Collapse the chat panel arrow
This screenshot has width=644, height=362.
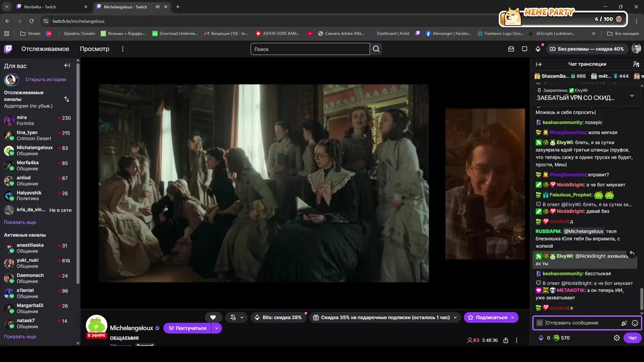coord(538,64)
